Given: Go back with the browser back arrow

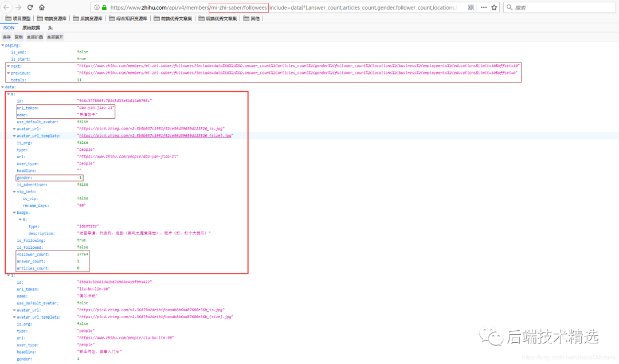Looking at the screenshot, I should pos(6,7).
